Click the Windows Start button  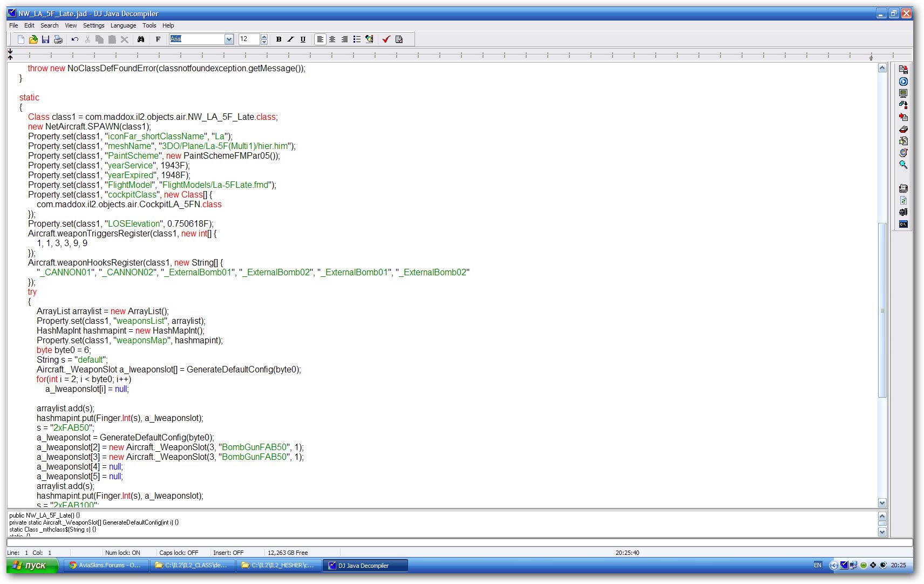click(x=32, y=565)
